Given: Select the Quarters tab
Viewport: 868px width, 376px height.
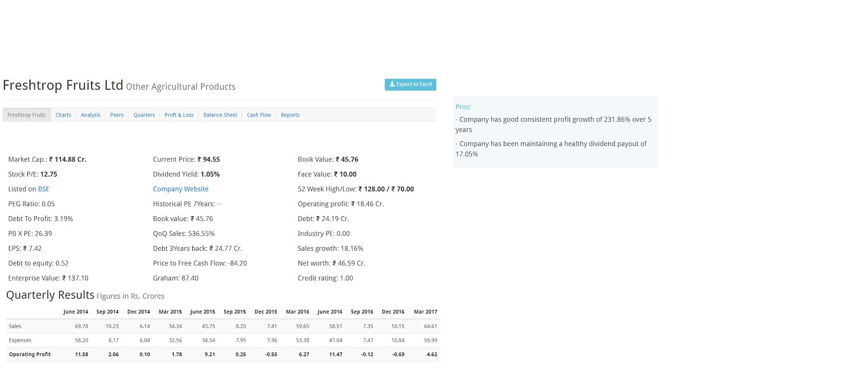Looking at the screenshot, I should [x=144, y=115].
